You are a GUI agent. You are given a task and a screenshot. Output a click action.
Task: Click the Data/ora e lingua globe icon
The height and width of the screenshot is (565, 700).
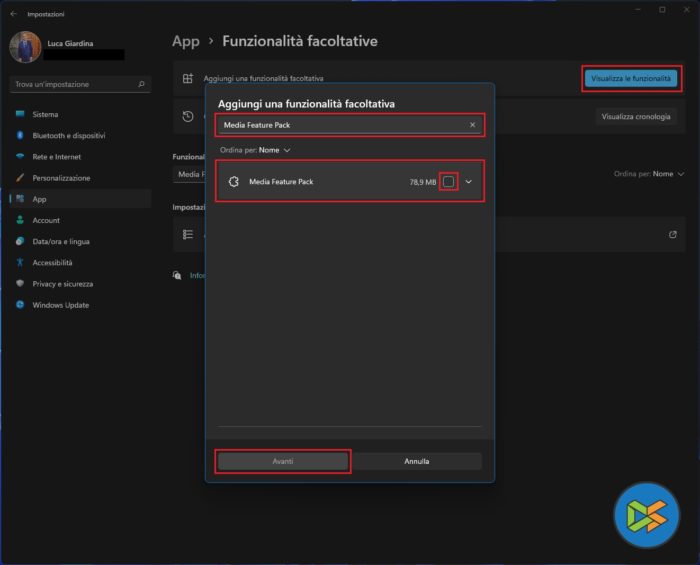click(x=20, y=241)
